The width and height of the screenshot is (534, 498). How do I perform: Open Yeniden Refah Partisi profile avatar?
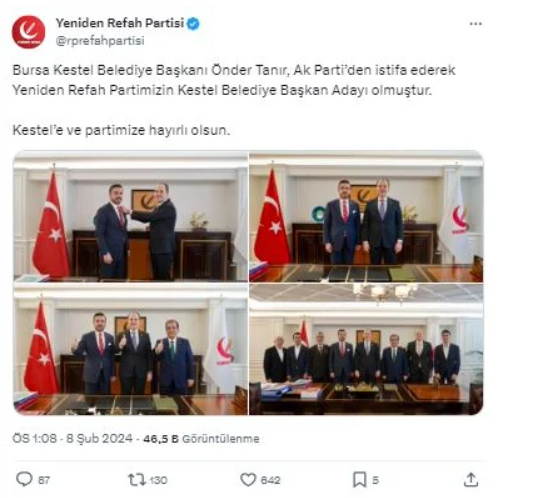coord(29,32)
